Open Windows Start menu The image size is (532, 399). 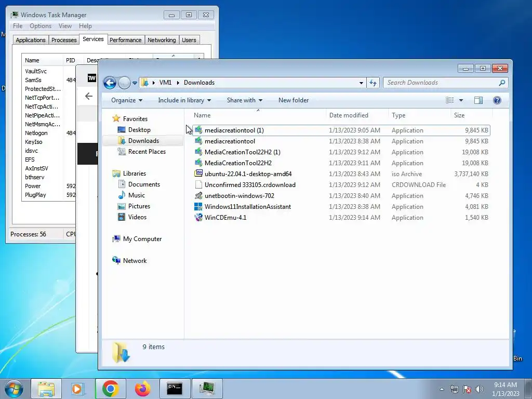click(14, 389)
